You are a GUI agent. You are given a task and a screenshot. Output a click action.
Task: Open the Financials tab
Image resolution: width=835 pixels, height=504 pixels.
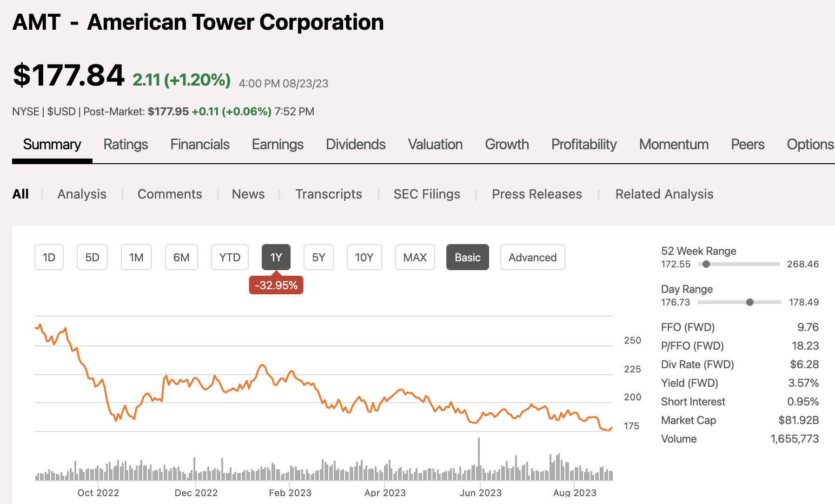200,145
